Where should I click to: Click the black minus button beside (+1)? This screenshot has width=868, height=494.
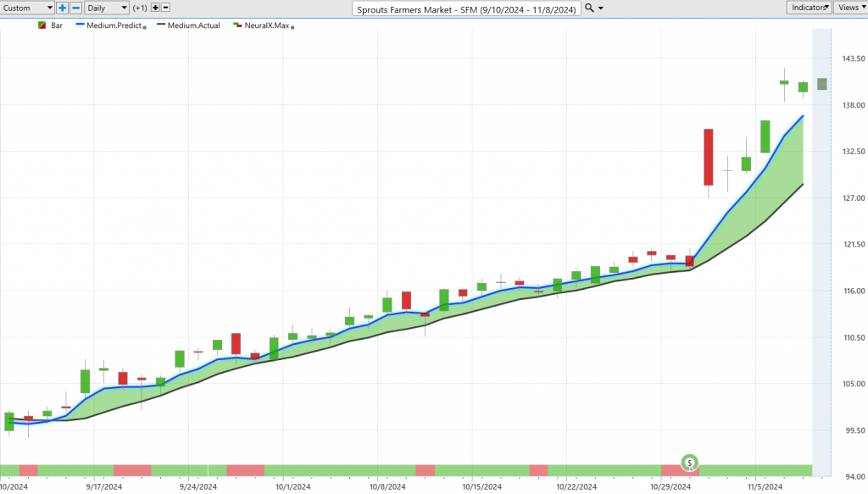pyautogui.click(x=165, y=8)
